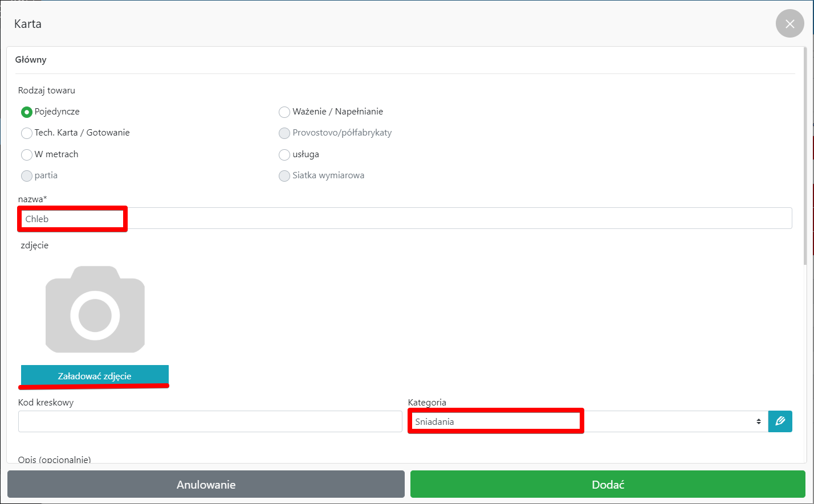Click the camera placeholder image
The height and width of the screenshot is (504, 814).
(95, 309)
